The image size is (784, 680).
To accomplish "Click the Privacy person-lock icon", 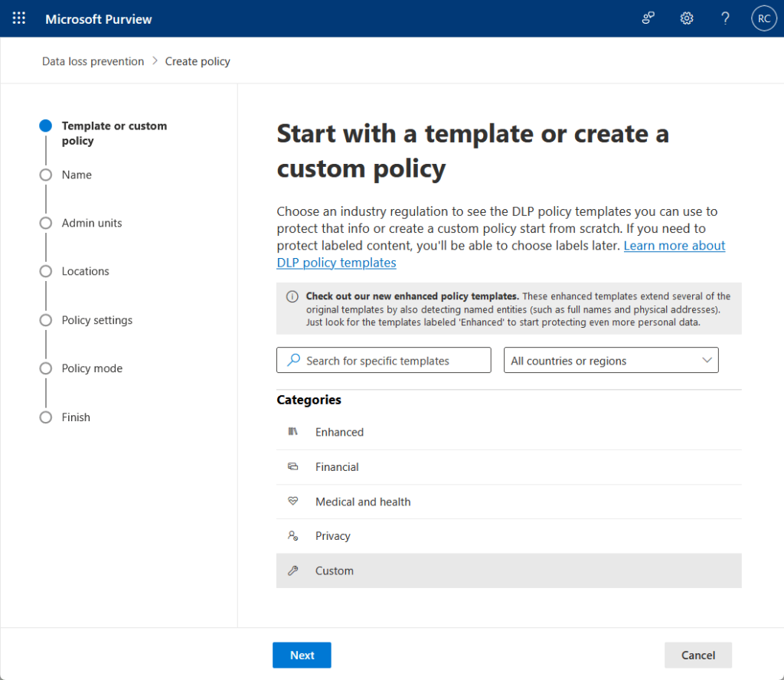I will 293,535.
